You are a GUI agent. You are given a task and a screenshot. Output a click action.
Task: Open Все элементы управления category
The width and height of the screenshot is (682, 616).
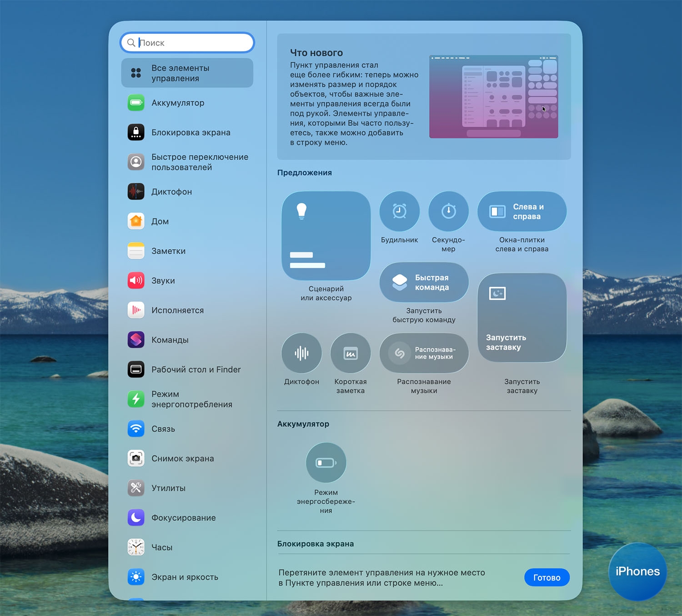coord(187,73)
